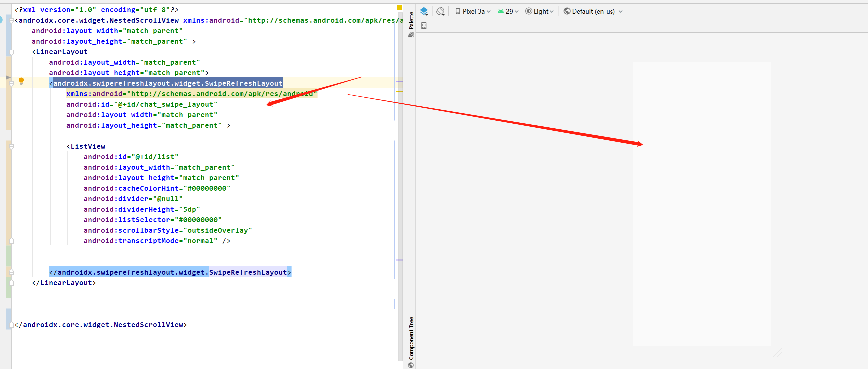
Task: Click the Palette tab's icon
Action: 411,35
